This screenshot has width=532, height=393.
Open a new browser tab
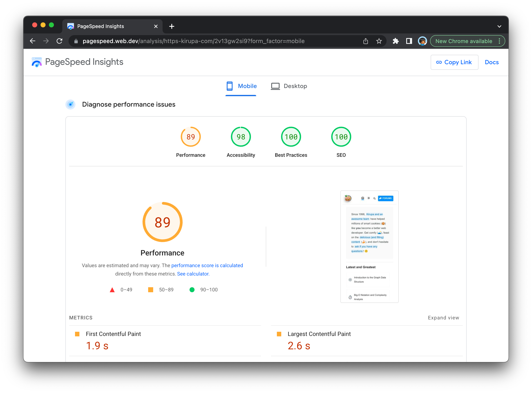[x=172, y=26]
